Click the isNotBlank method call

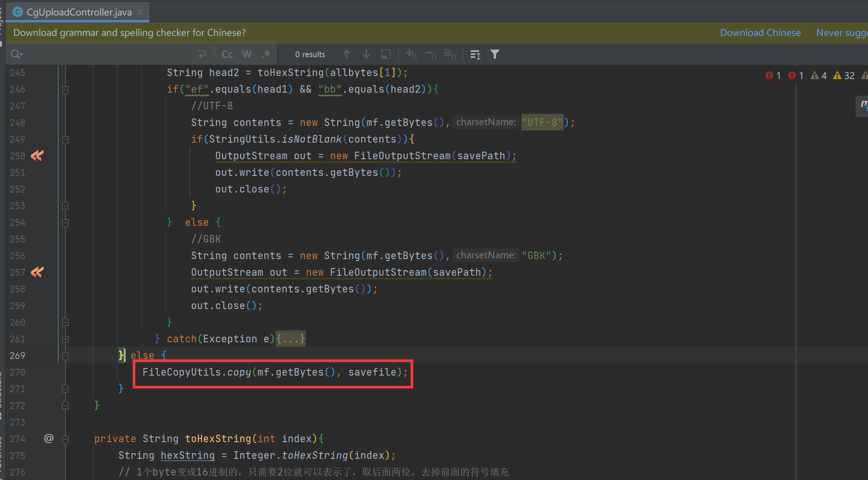tap(312, 139)
